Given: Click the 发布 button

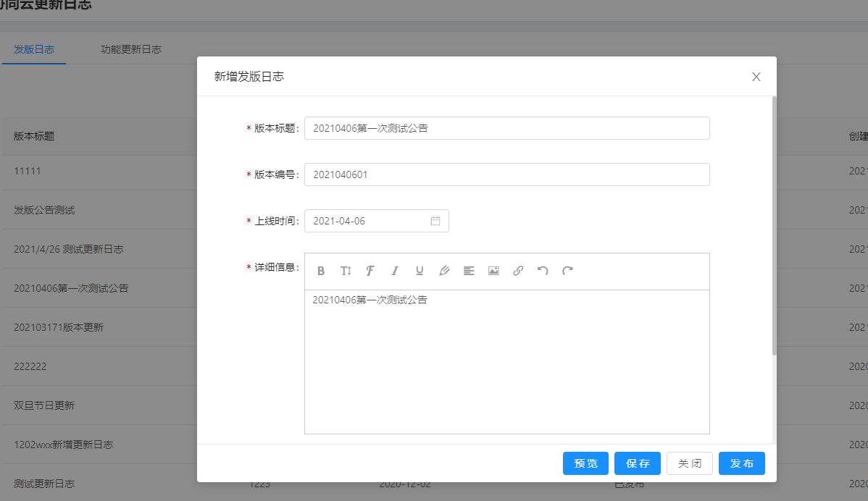Looking at the screenshot, I should coord(742,463).
